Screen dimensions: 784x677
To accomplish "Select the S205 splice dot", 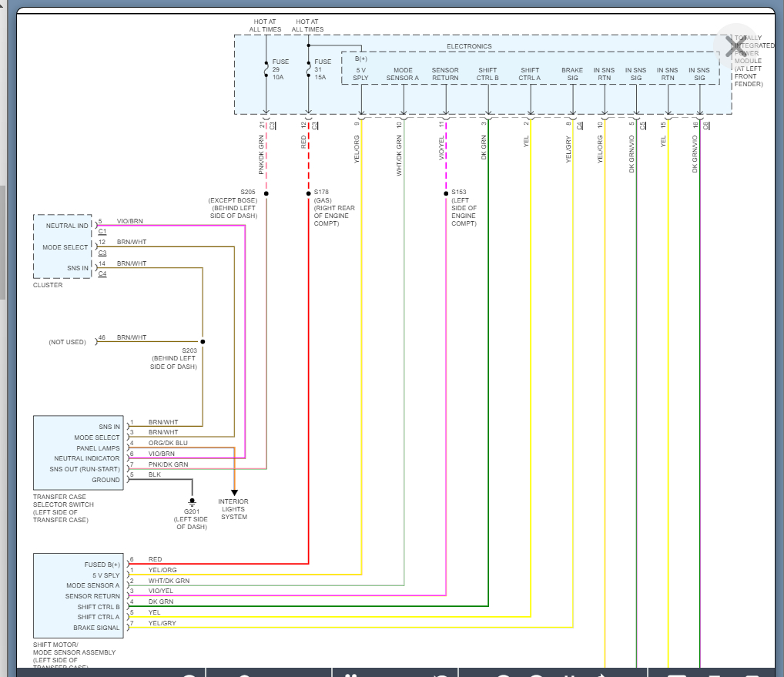I will point(266,193).
